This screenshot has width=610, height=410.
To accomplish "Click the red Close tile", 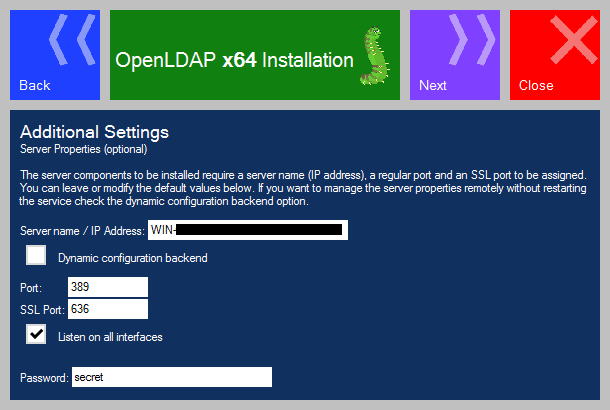I will [555, 55].
